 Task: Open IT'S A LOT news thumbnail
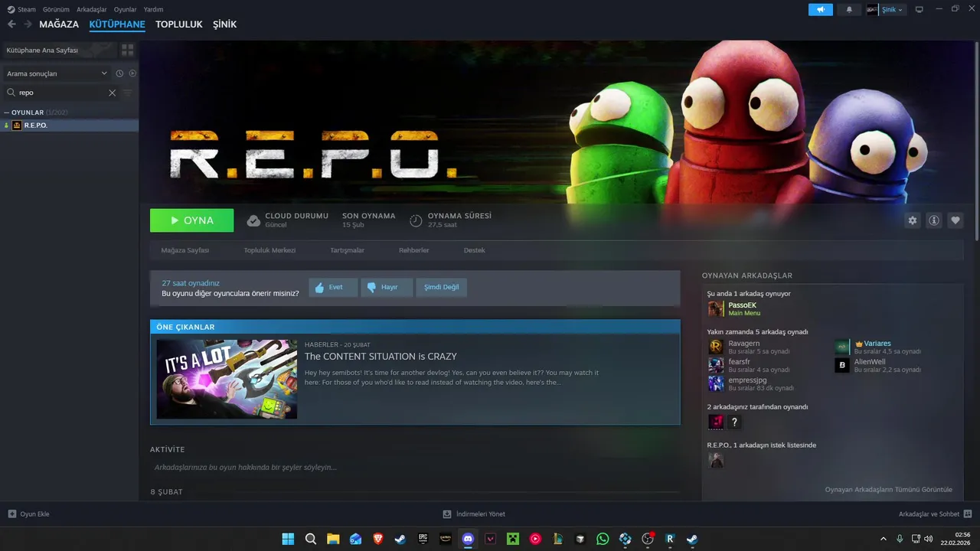pos(227,379)
